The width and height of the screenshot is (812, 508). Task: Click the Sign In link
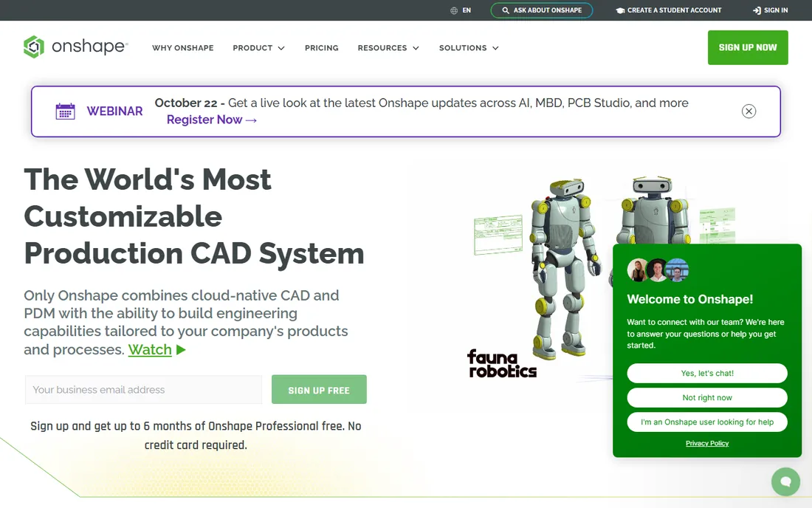[x=770, y=10]
